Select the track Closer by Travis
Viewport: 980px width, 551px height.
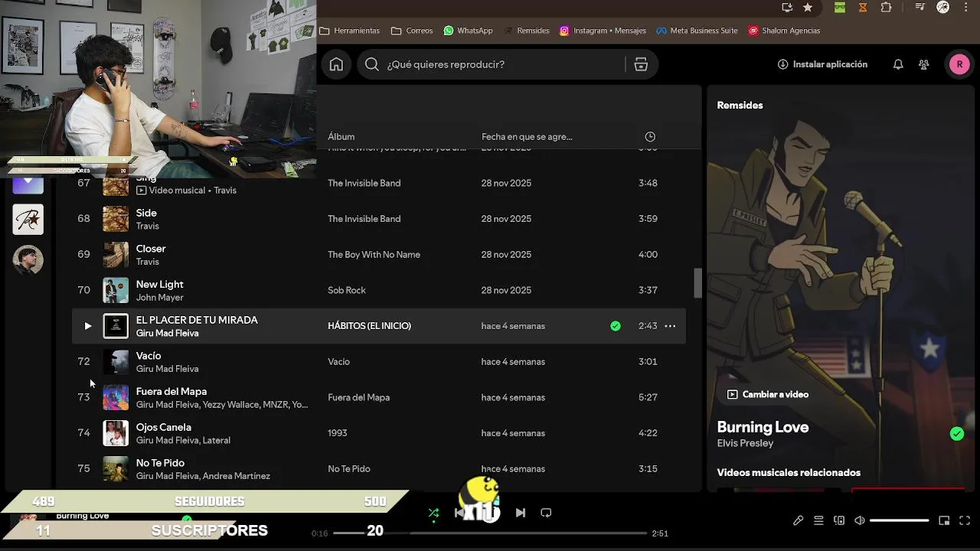click(x=151, y=249)
